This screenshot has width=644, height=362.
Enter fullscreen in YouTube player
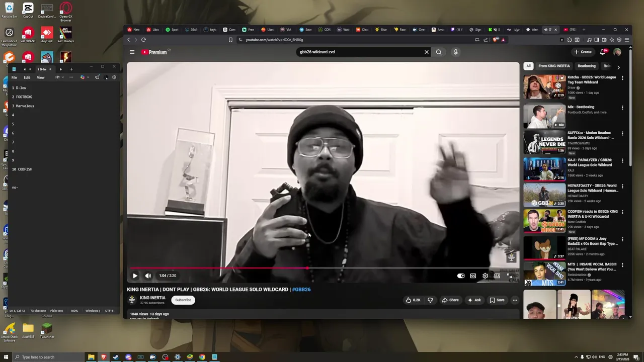[x=509, y=276]
